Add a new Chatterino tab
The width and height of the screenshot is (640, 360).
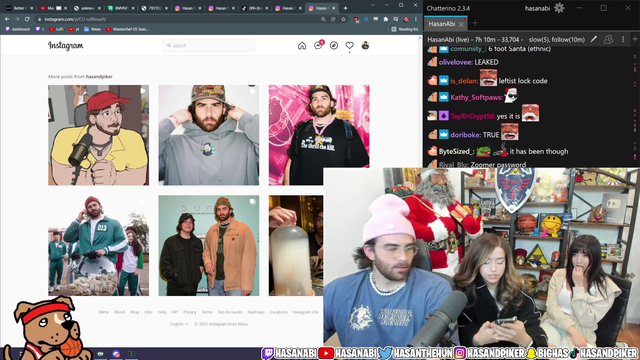[x=475, y=24]
